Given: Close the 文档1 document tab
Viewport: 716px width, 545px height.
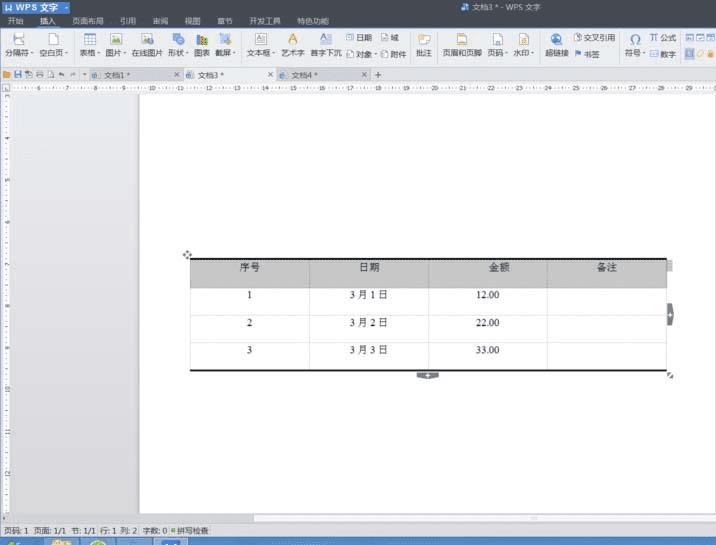Looking at the screenshot, I should pos(177,74).
